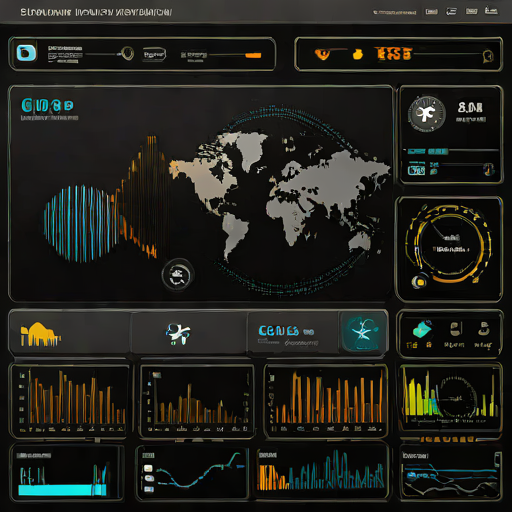Open the first small box icon in the header
The image size is (512, 512).
pos(431,12)
